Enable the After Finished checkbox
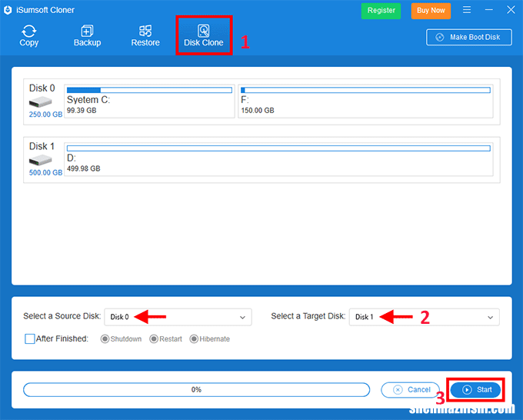The width and height of the screenshot is (523, 420). coord(30,339)
